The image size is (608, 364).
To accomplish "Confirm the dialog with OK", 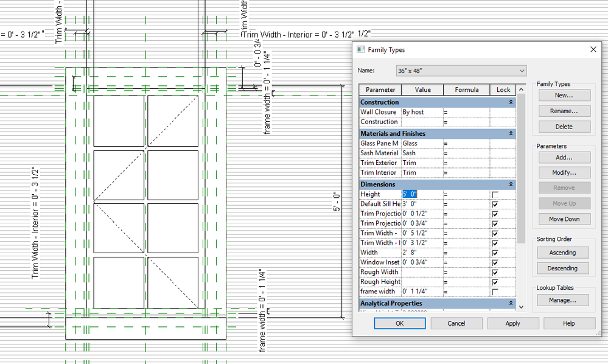I will pyautogui.click(x=400, y=323).
